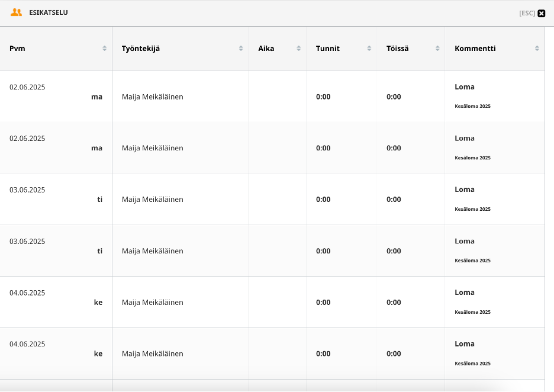Click Loma comment in first 03.06.2025 row

pyautogui.click(x=465, y=189)
